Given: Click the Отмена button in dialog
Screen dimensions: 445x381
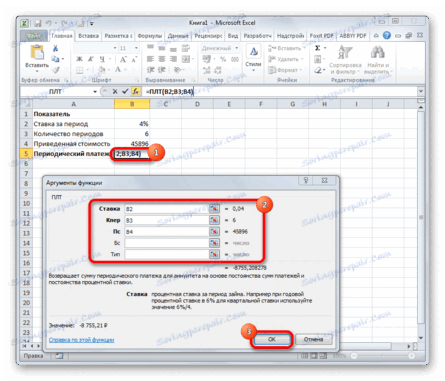Looking at the screenshot, I should (x=313, y=339).
